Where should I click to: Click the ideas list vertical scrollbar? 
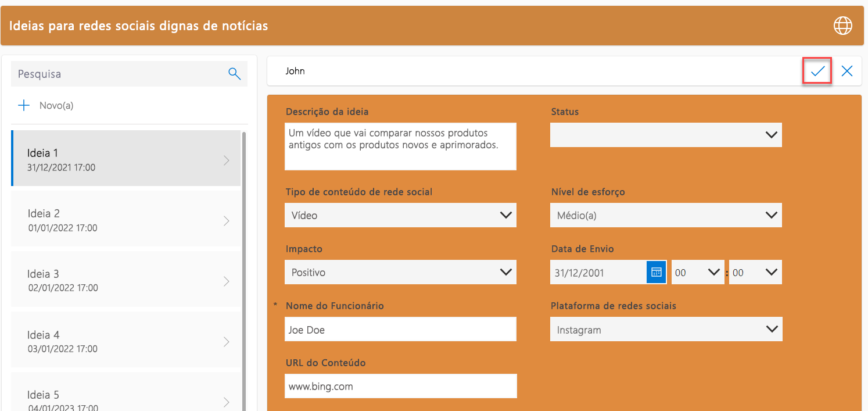(x=244, y=270)
